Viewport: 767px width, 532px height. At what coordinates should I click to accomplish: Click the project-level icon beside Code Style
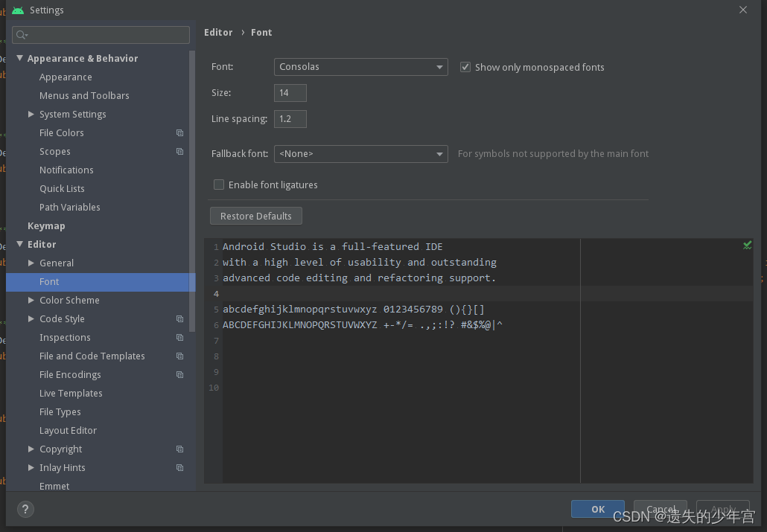pos(179,318)
